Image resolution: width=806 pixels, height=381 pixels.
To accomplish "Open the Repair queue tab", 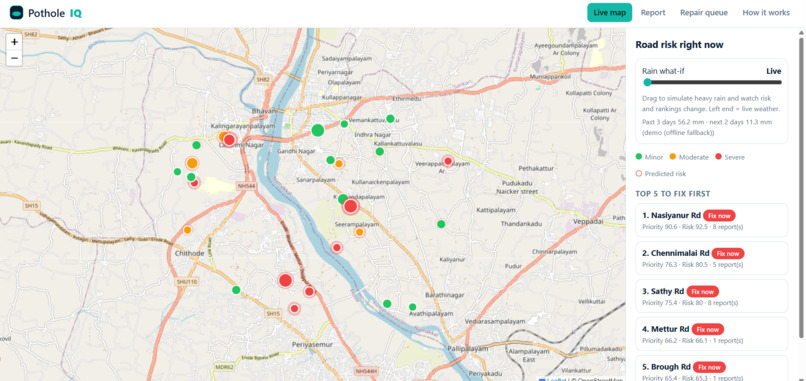I will click(x=704, y=12).
